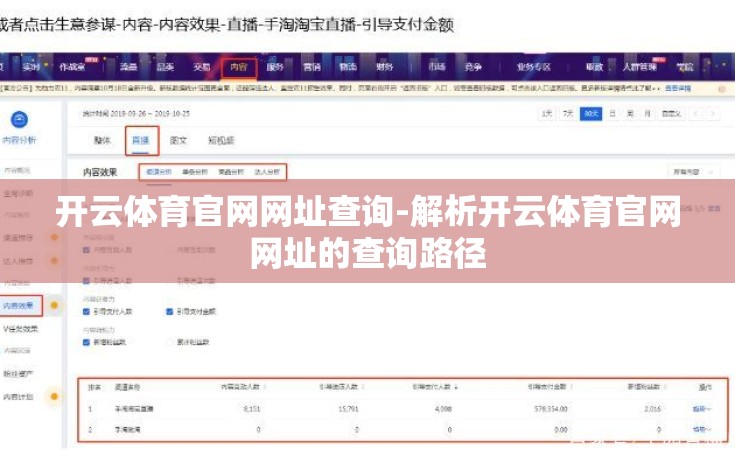
Task: Open 达人推荐 in the left sidebar
Action: point(18,261)
